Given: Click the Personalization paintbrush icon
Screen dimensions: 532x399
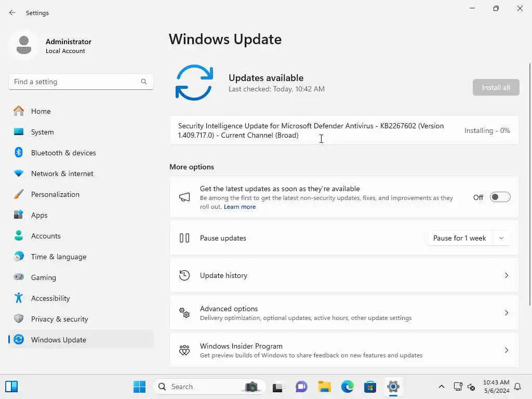Looking at the screenshot, I should 19,194.
